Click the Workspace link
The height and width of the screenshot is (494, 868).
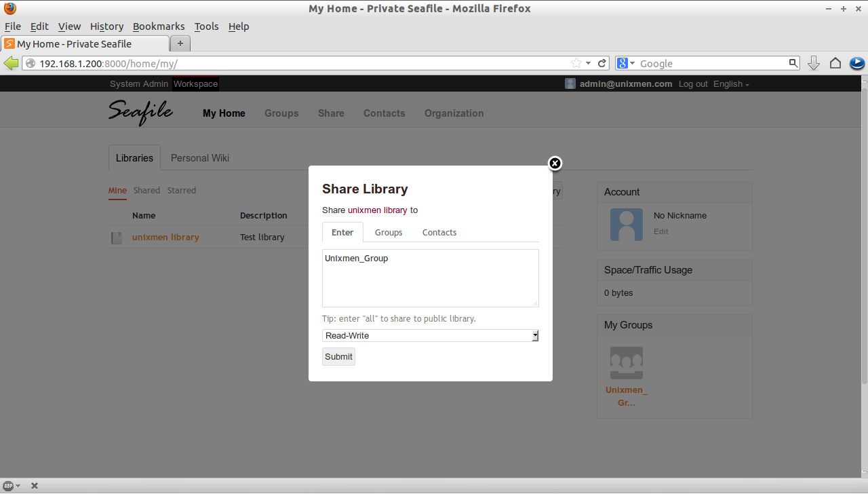coord(196,84)
